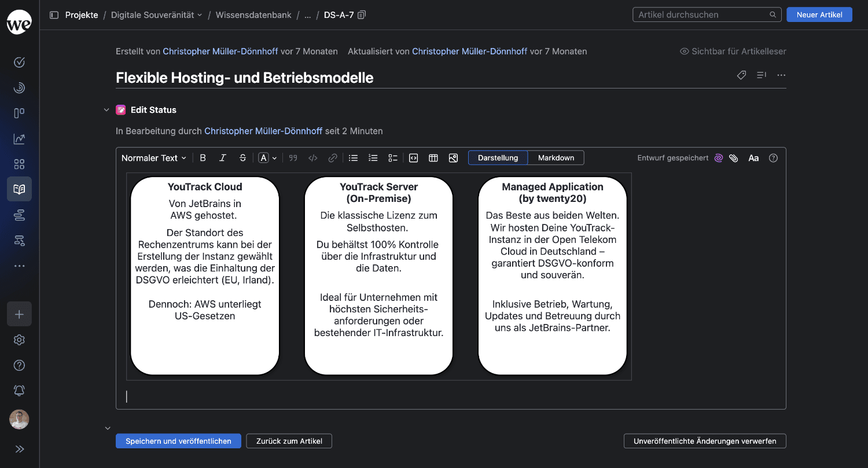Select the hosting models image in editor
868x468 pixels.
[379, 277]
